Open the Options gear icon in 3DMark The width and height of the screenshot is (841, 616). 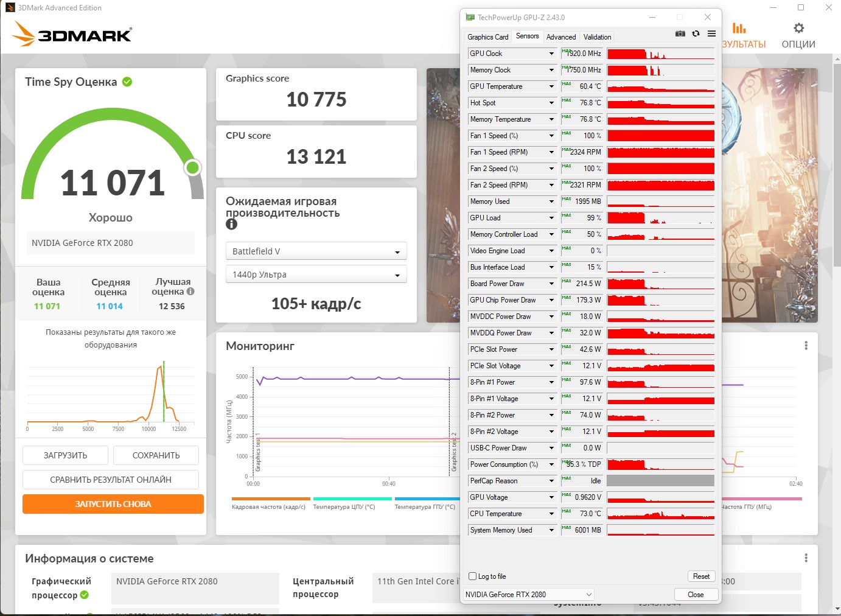(x=798, y=28)
